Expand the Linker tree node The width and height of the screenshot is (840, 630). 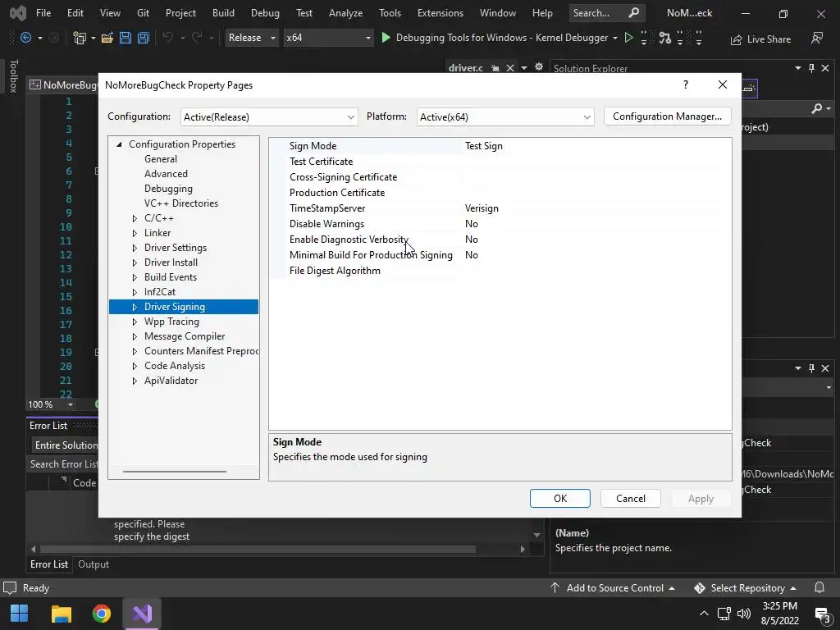click(135, 233)
